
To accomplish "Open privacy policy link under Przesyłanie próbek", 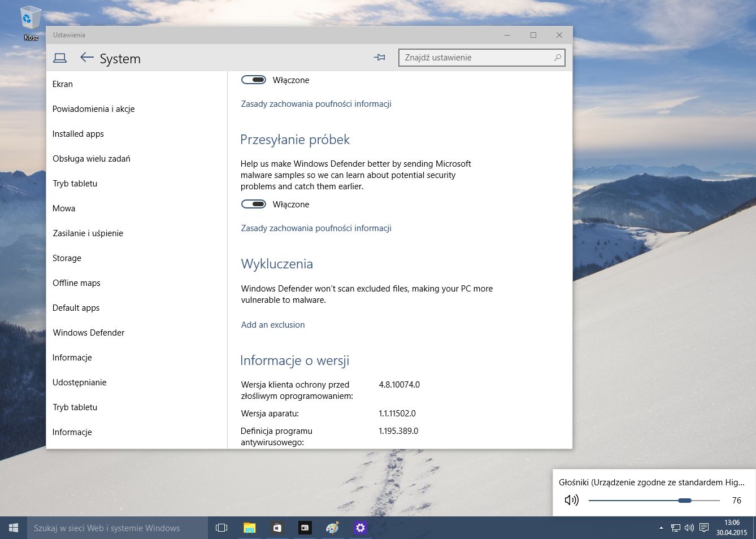I will click(316, 228).
